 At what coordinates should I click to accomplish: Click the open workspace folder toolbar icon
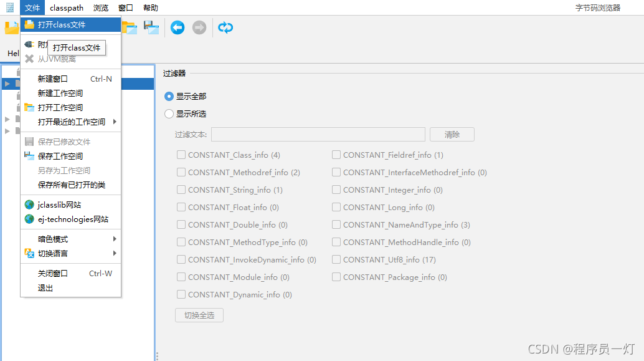click(130, 27)
